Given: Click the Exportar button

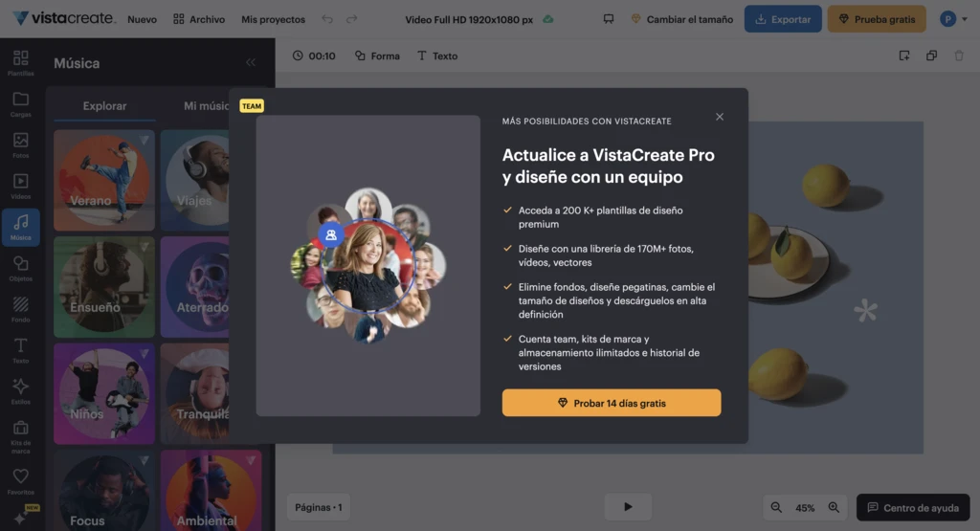Looking at the screenshot, I should point(783,19).
